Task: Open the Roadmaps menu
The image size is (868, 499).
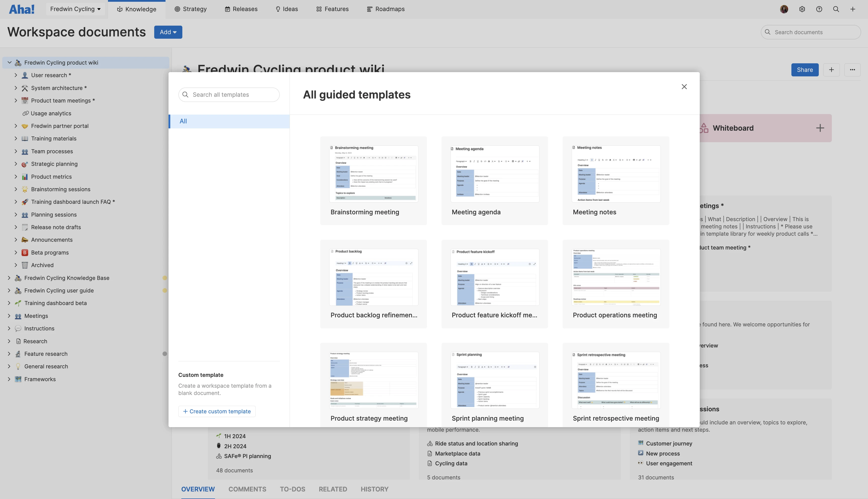Action: [386, 9]
